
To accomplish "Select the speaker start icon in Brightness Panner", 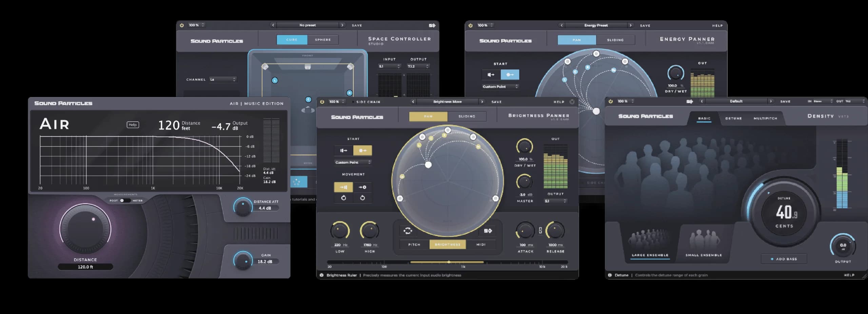I will coord(343,150).
